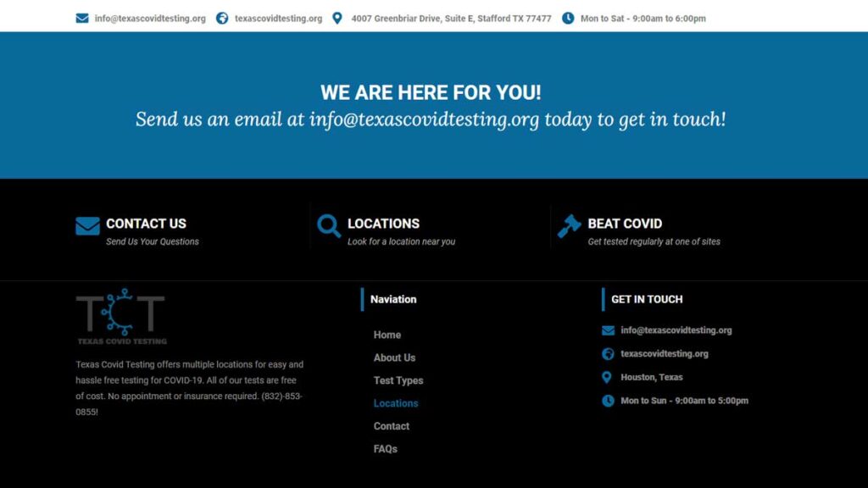Viewport: 868px width, 488px height.
Task: Click the Naviation section heading
Action: [393, 299]
